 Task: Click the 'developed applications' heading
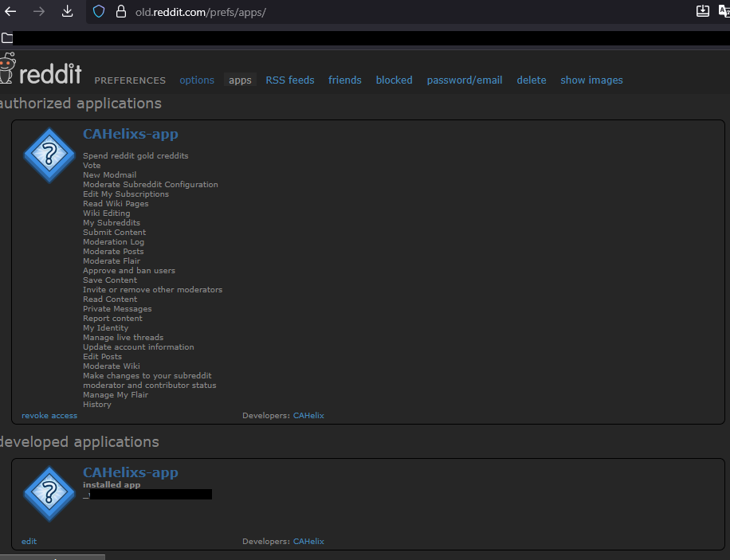click(x=80, y=442)
